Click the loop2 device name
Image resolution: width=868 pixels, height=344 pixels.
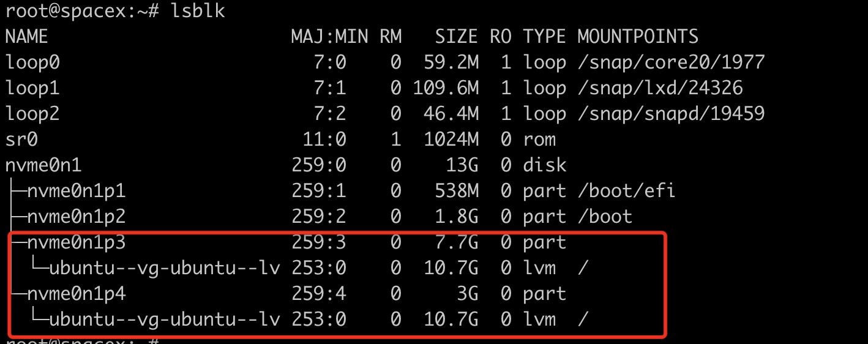tap(32, 114)
